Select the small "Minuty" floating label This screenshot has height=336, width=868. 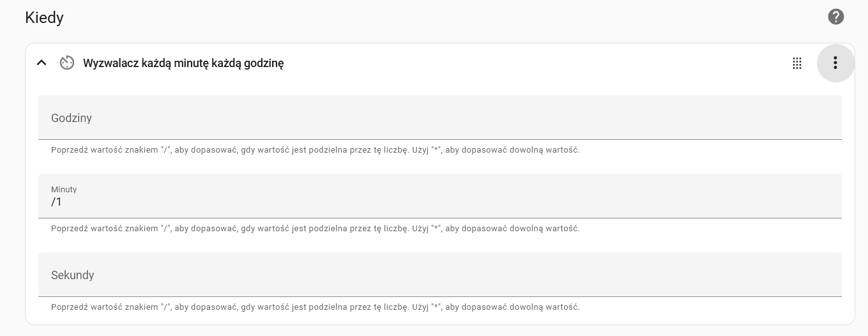point(64,190)
